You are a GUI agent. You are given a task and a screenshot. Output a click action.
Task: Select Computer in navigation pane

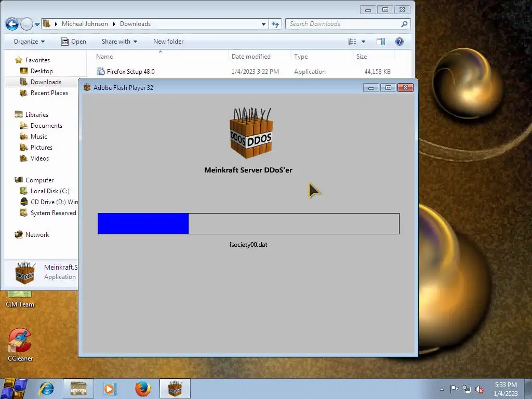pyautogui.click(x=39, y=180)
